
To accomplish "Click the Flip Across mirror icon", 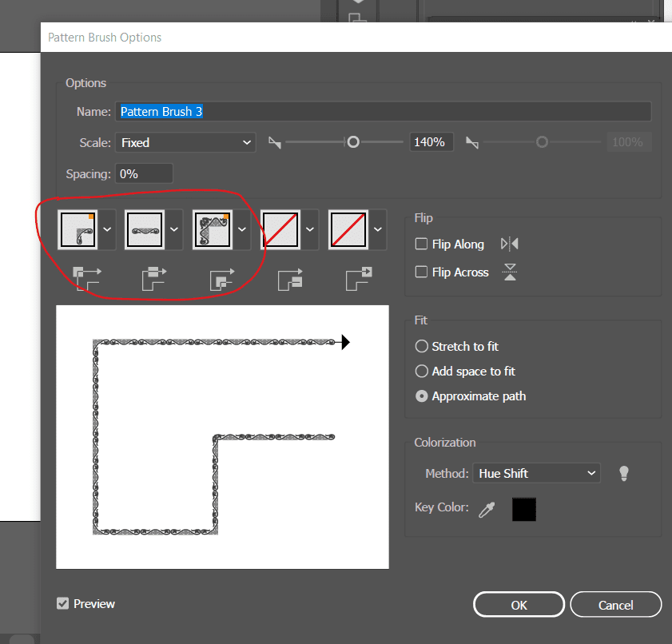I will pyautogui.click(x=510, y=272).
